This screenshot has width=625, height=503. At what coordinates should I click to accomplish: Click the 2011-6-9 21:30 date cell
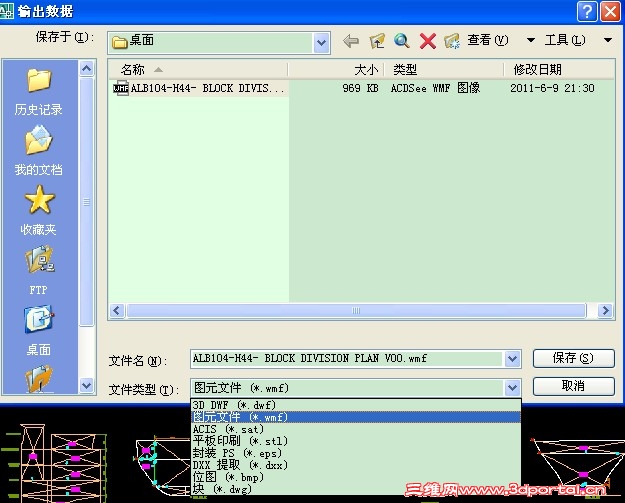click(x=552, y=88)
